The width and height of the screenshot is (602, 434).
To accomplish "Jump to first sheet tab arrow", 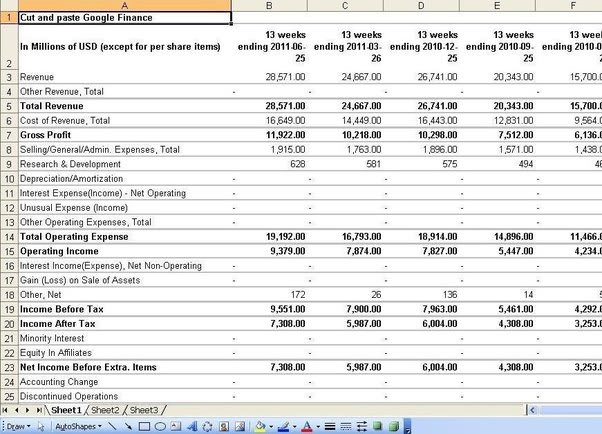I will pyautogui.click(x=5, y=410).
